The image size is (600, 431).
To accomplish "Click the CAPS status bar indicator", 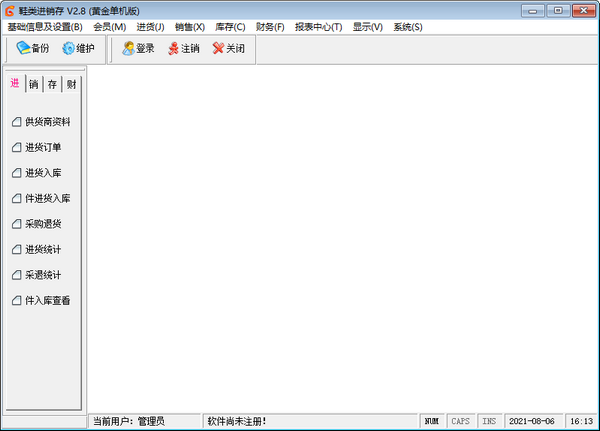I will click(460, 421).
